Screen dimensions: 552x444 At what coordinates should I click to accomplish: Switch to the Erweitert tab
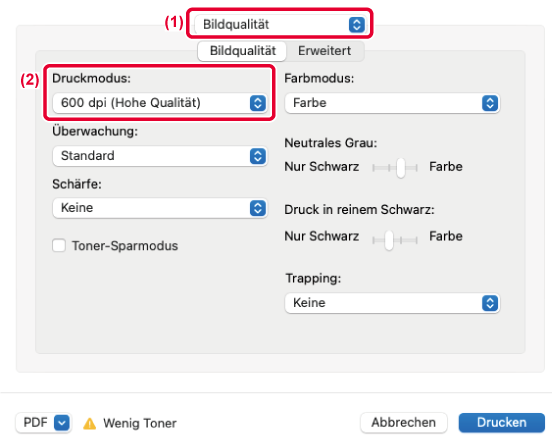pyautogui.click(x=325, y=51)
